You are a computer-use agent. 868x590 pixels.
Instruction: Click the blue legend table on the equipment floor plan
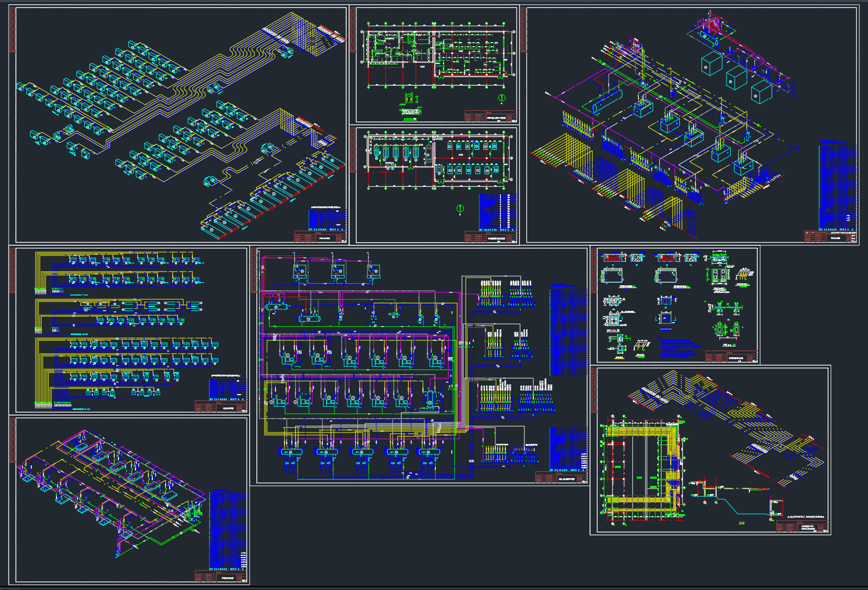point(498,212)
